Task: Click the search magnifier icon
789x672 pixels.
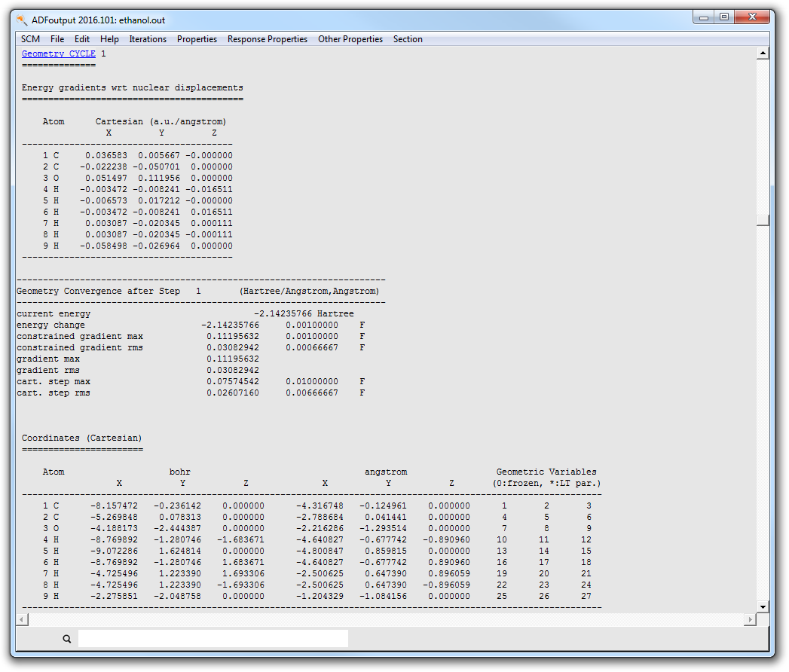Action: click(x=67, y=639)
